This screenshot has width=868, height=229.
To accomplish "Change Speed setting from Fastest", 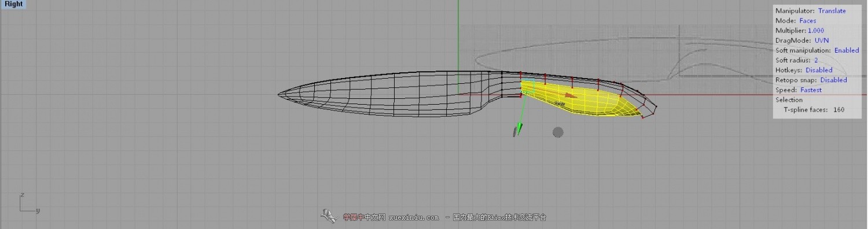I will 811,90.
